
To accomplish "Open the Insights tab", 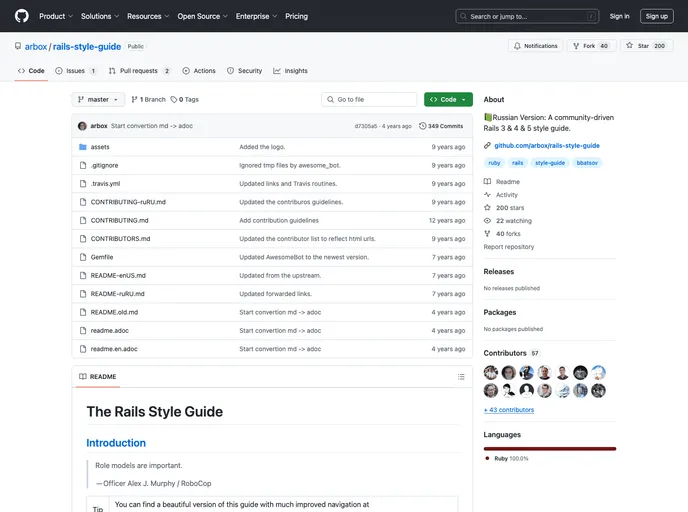I will (x=290, y=71).
